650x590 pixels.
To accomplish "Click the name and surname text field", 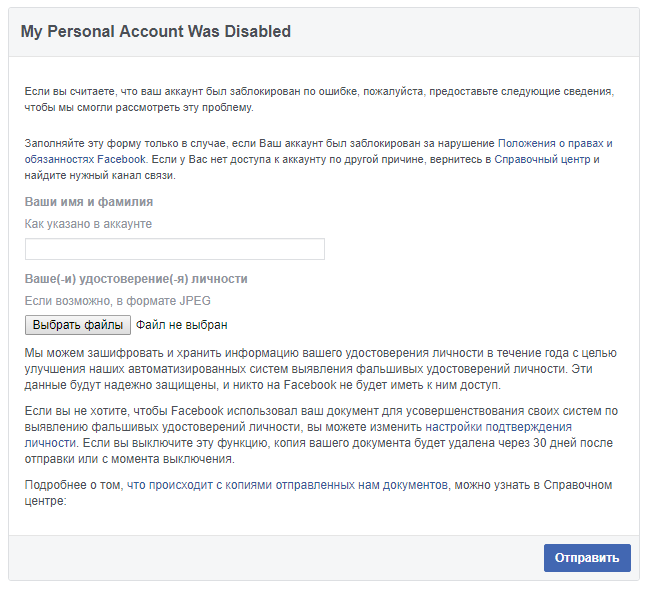I will pyautogui.click(x=175, y=249).
